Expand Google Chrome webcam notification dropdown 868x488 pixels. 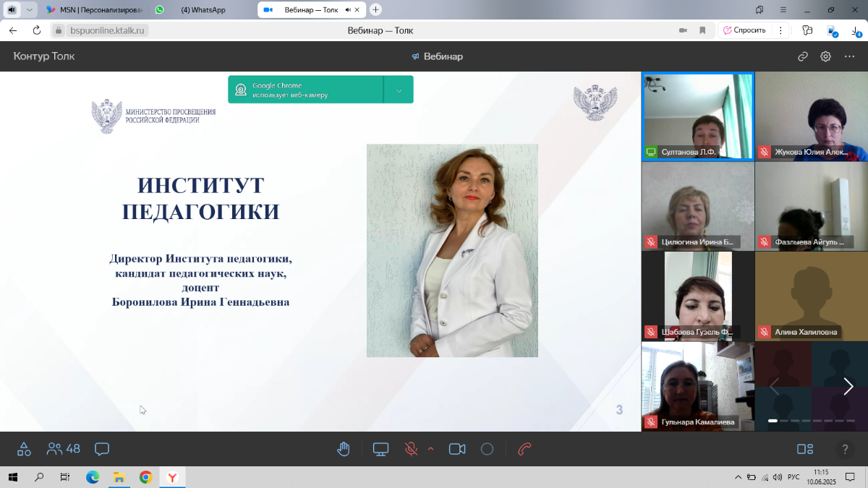coord(399,90)
